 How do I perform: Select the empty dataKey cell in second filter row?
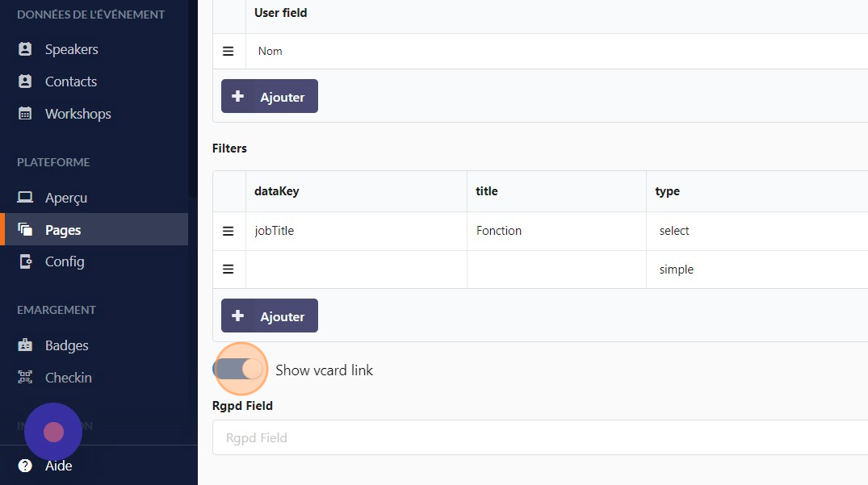tap(356, 270)
